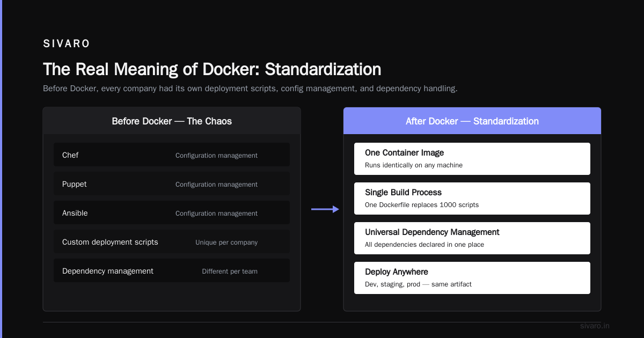Click 'Unique per company' label
The image size is (644, 338).
[x=226, y=243]
